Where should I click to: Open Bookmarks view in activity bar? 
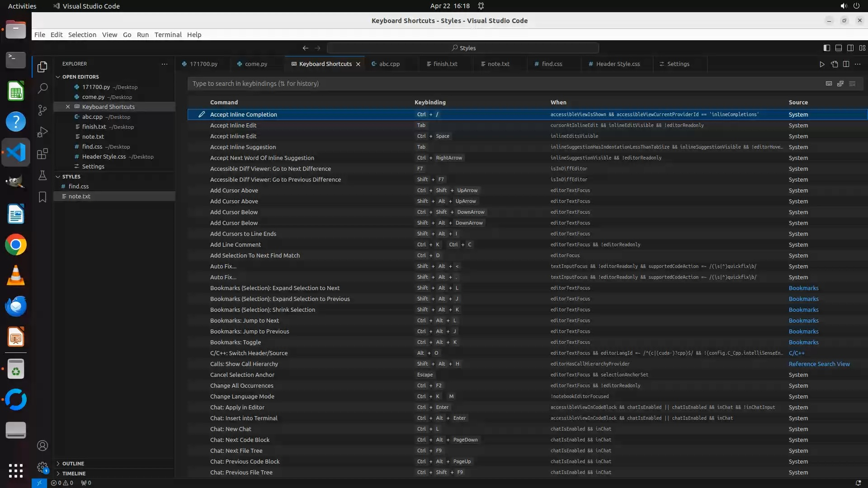click(42, 197)
